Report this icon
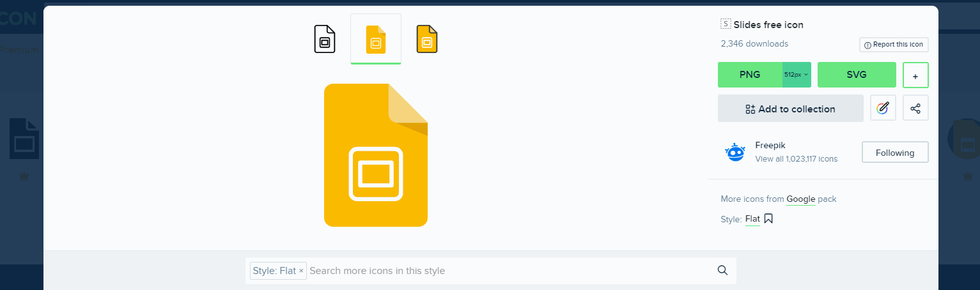Image resolution: width=980 pixels, height=290 pixels. (x=894, y=45)
